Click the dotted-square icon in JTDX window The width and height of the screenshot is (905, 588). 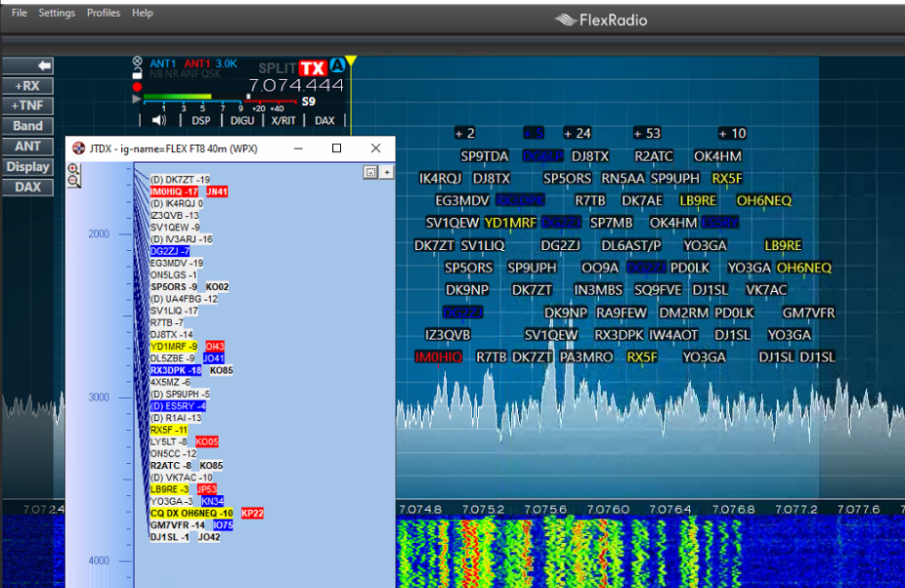(370, 172)
